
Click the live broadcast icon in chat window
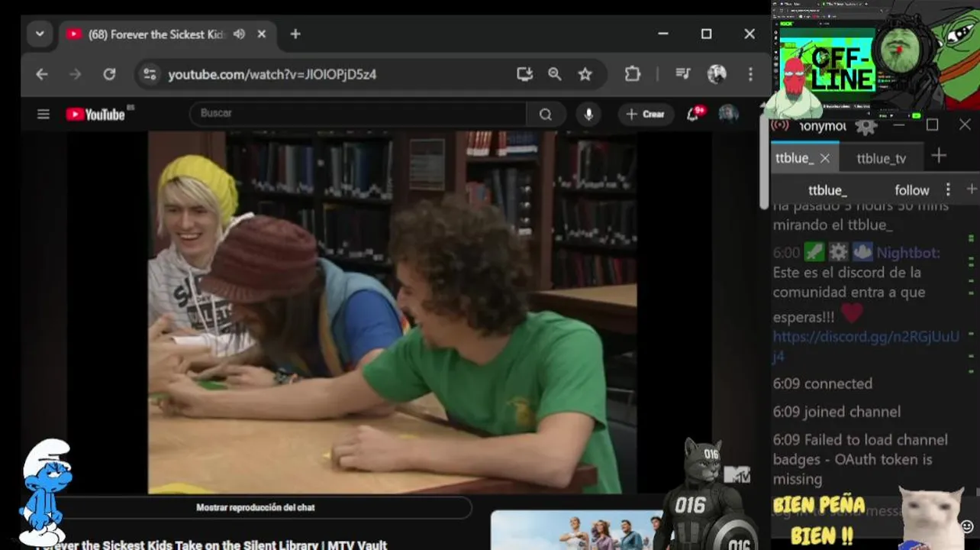(x=780, y=125)
